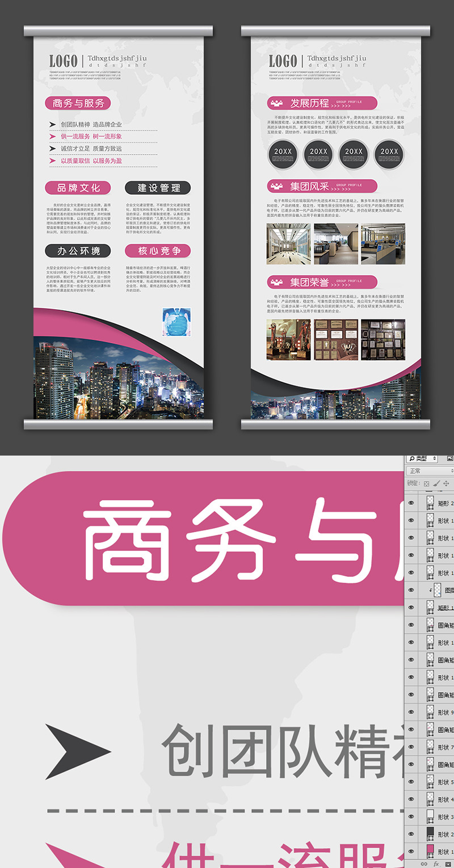
Task: Select layer name 形状 4
Action: 446,799
